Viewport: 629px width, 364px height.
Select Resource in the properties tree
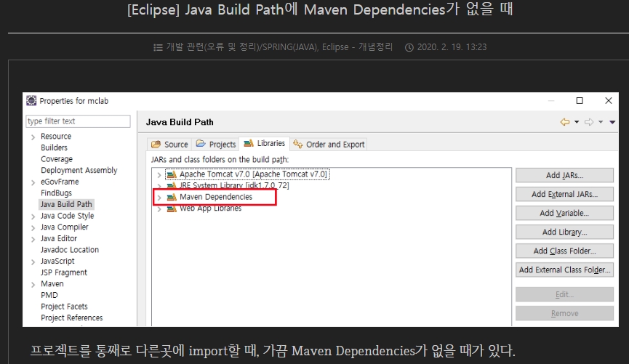pyautogui.click(x=56, y=137)
